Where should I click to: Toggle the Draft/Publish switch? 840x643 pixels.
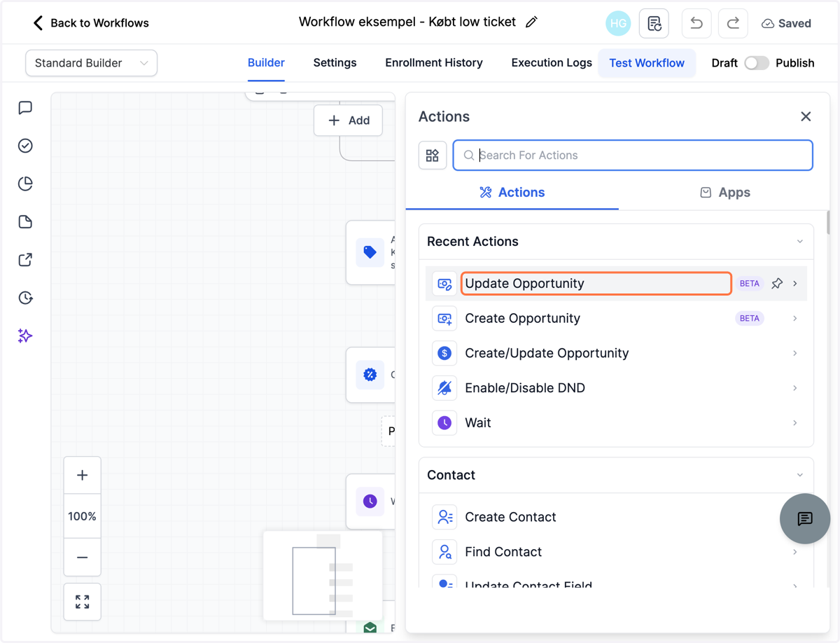(x=756, y=63)
